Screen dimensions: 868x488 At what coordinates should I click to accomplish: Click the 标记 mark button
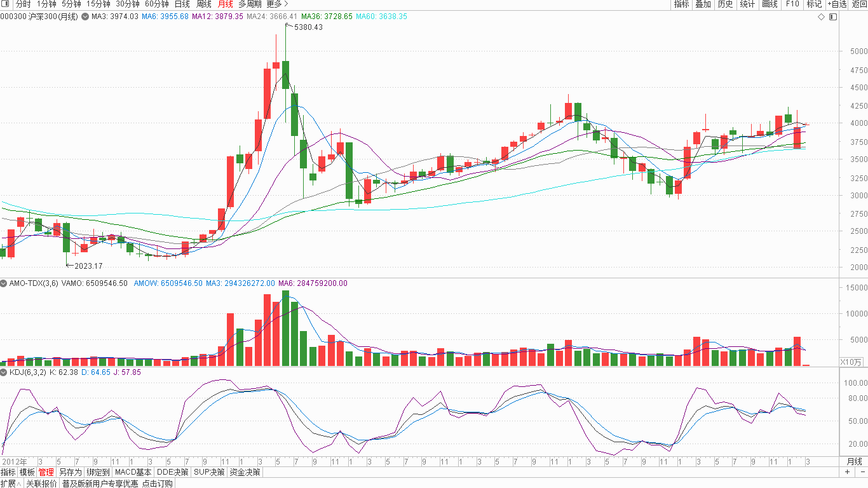coord(814,4)
